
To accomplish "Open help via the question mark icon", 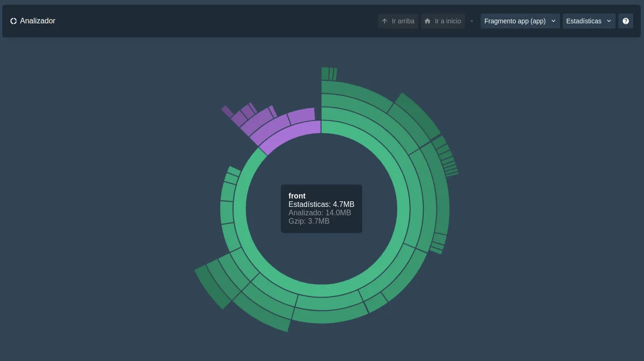I will tap(626, 21).
